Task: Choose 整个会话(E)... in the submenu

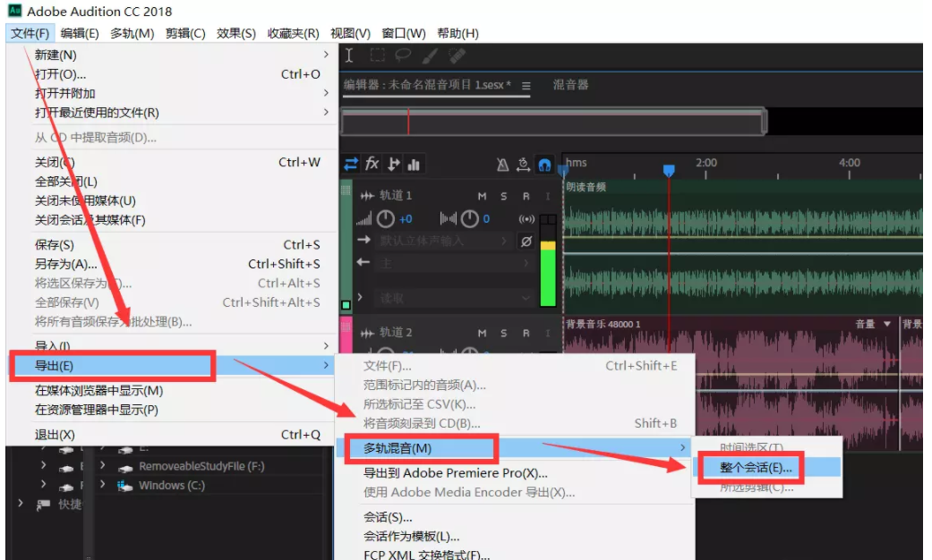Action: click(766, 467)
